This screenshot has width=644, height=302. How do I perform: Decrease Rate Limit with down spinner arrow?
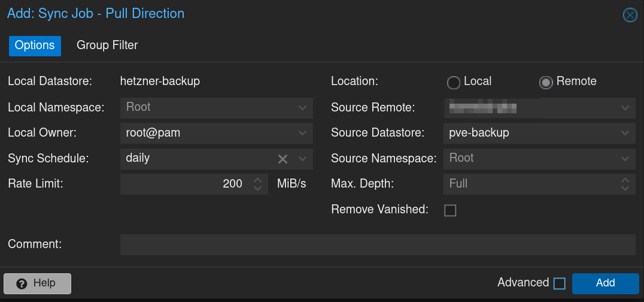[258, 188]
